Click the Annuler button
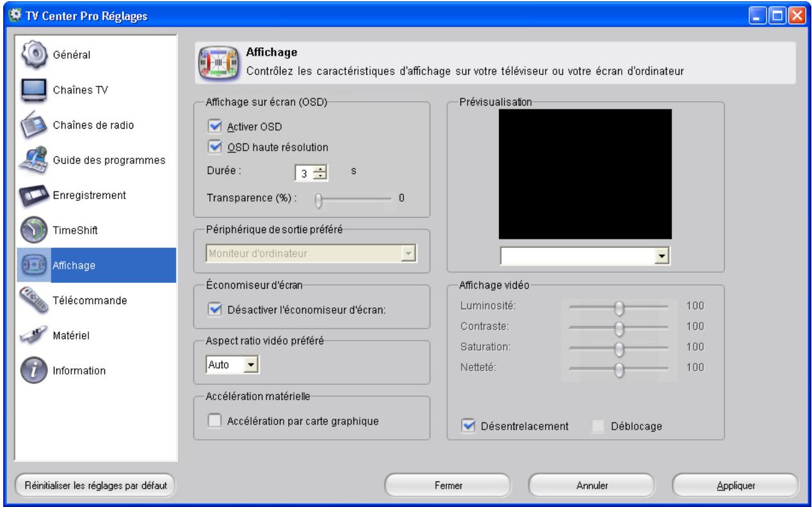The height and width of the screenshot is (507, 812). (x=592, y=485)
